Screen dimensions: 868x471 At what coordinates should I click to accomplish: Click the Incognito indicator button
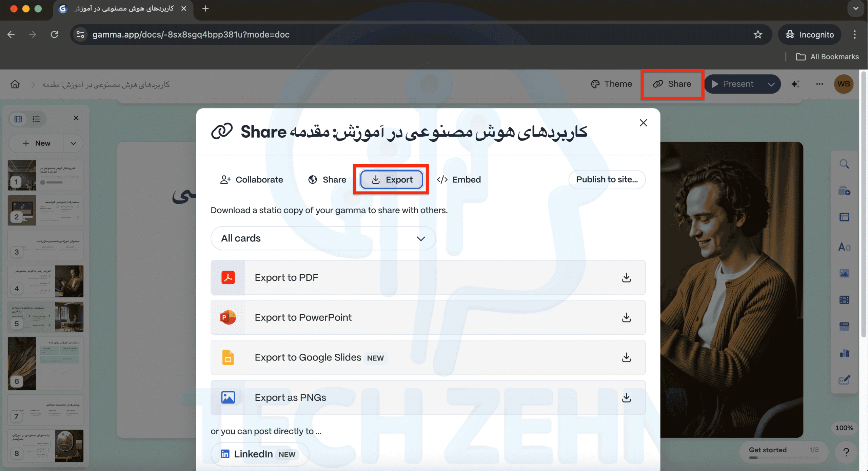pos(809,34)
